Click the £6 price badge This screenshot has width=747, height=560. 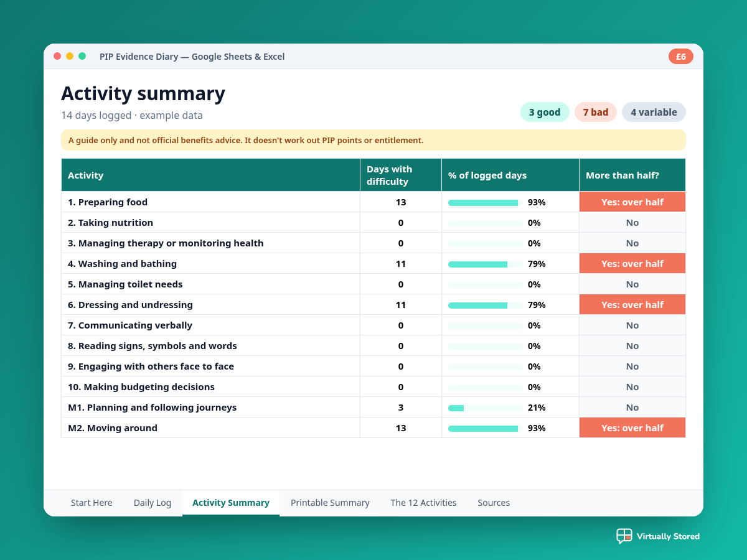[681, 57]
